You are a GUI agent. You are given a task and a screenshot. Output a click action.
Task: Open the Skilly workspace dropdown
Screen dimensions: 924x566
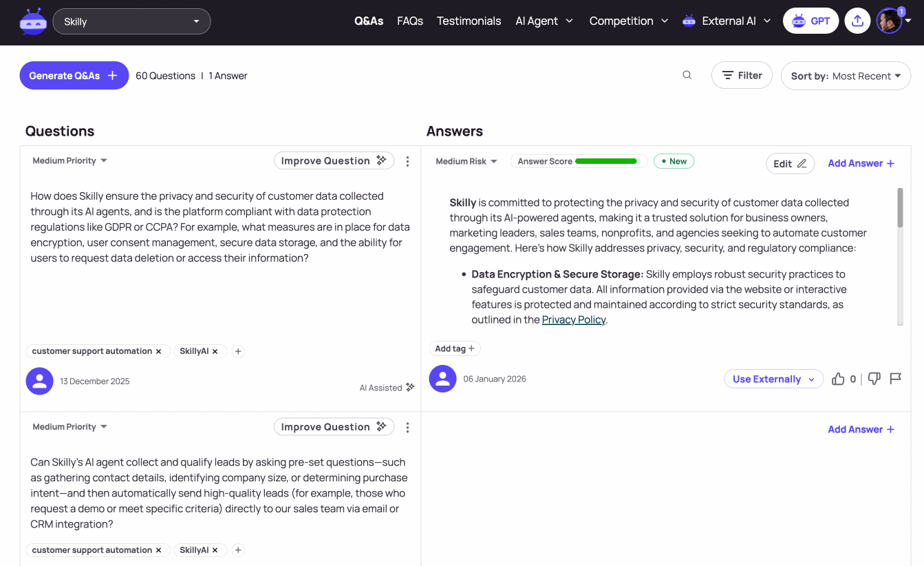(131, 21)
